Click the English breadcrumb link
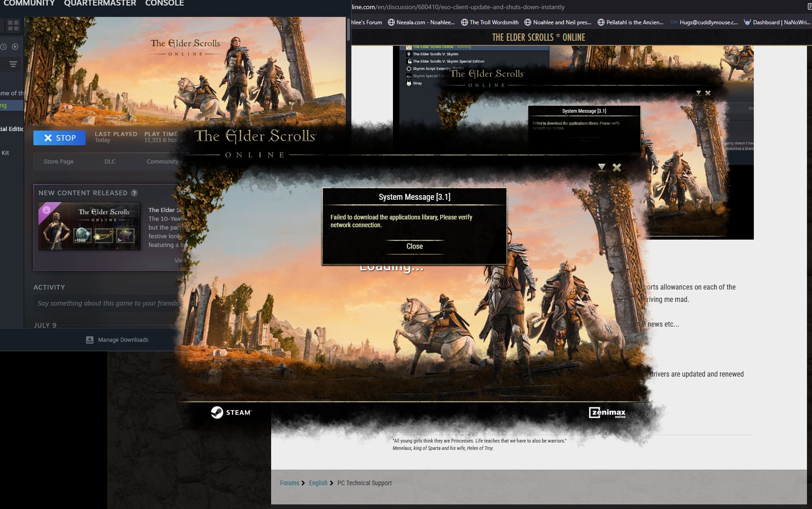Viewport: 812px width, 509px height. pos(318,483)
